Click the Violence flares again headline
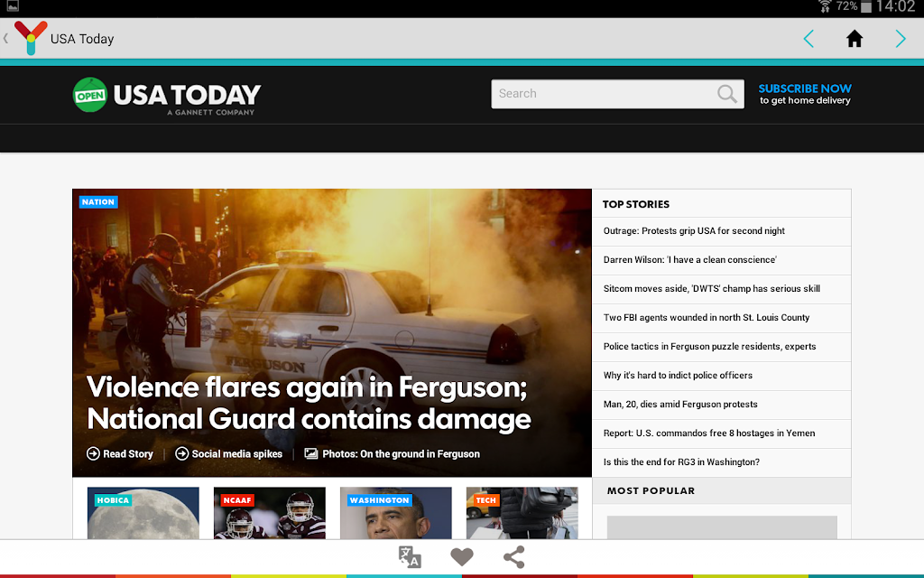 click(309, 403)
